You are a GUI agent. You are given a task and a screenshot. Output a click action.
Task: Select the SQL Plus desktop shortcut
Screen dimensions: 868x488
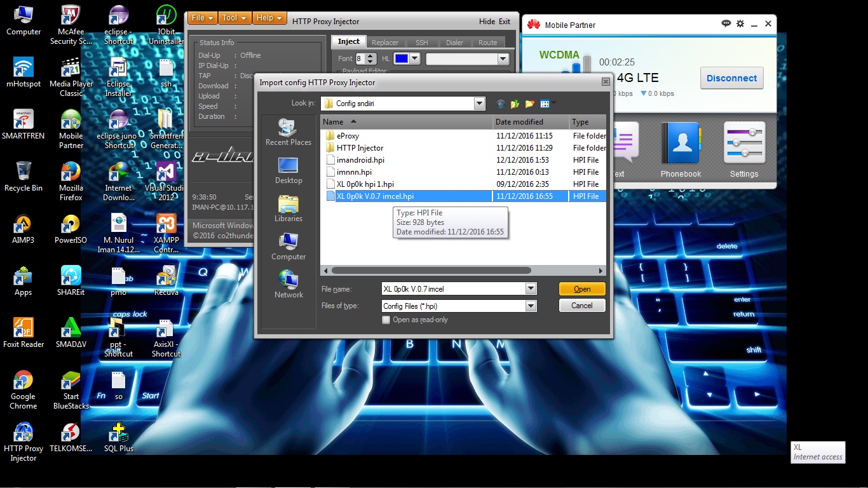(119, 438)
